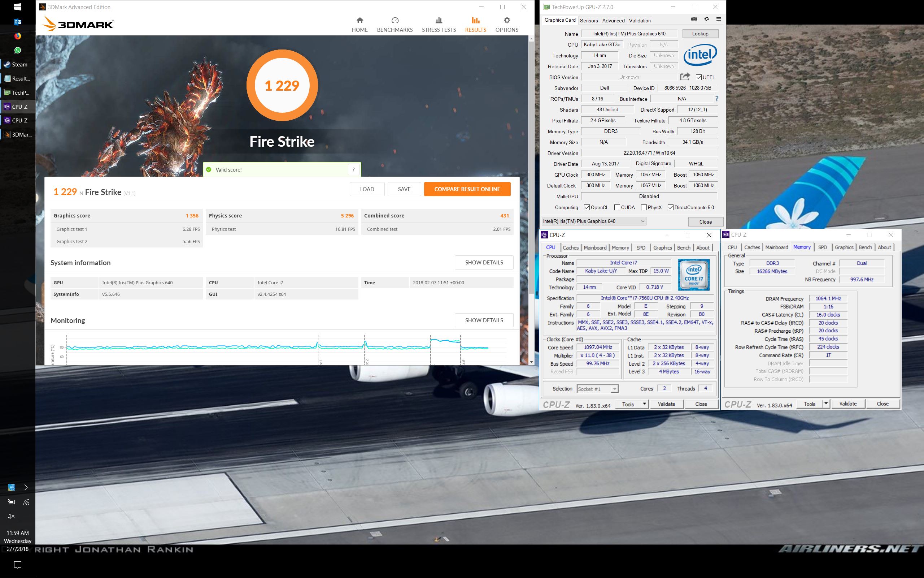The image size is (924, 578).
Task: Click the Lookup button in GPU-Z
Action: point(700,34)
